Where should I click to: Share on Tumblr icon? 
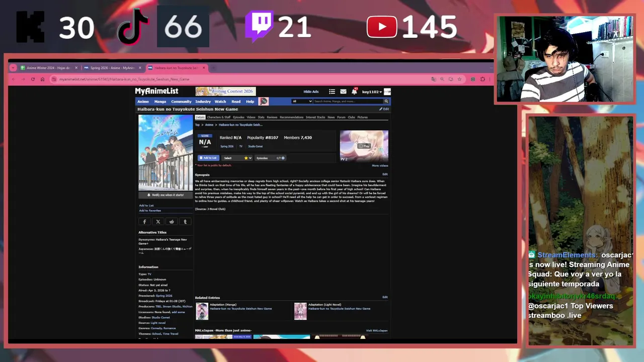coord(185,222)
